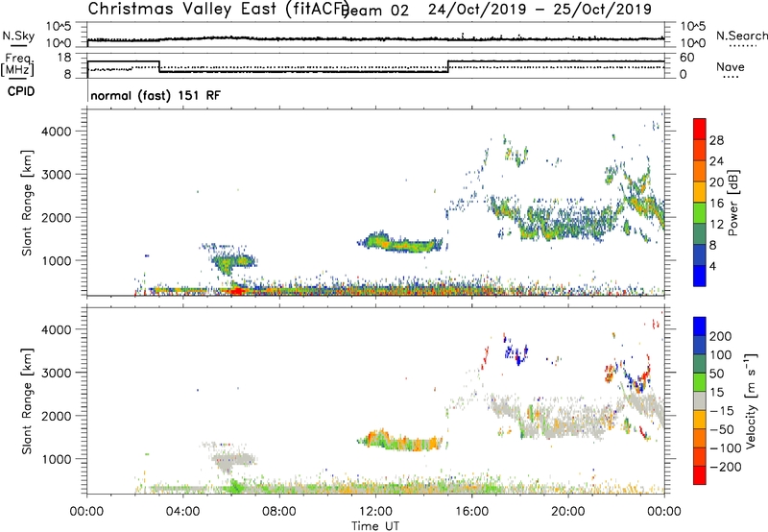Click the 'N.Sky' axis label
This screenshot has height=532, width=768.
18,36
